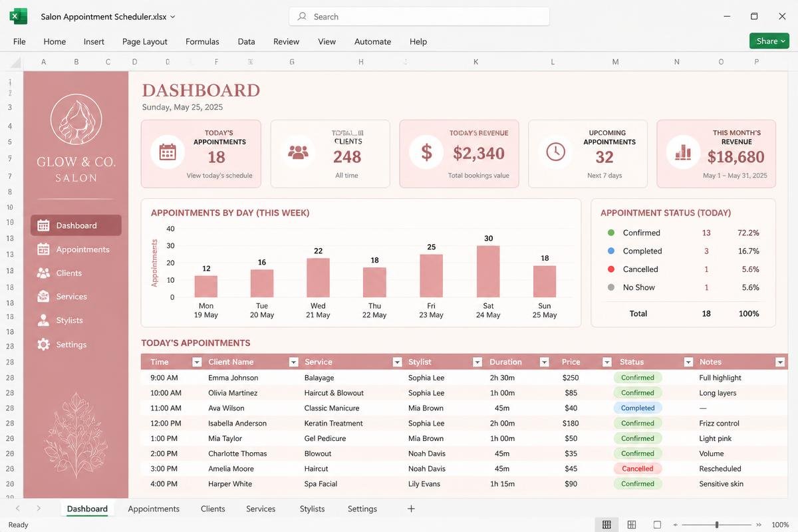Click the Appointments icon in sidebar
This screenshot has height=532, width=798.
pyautogui.click(x=43, y=249)
